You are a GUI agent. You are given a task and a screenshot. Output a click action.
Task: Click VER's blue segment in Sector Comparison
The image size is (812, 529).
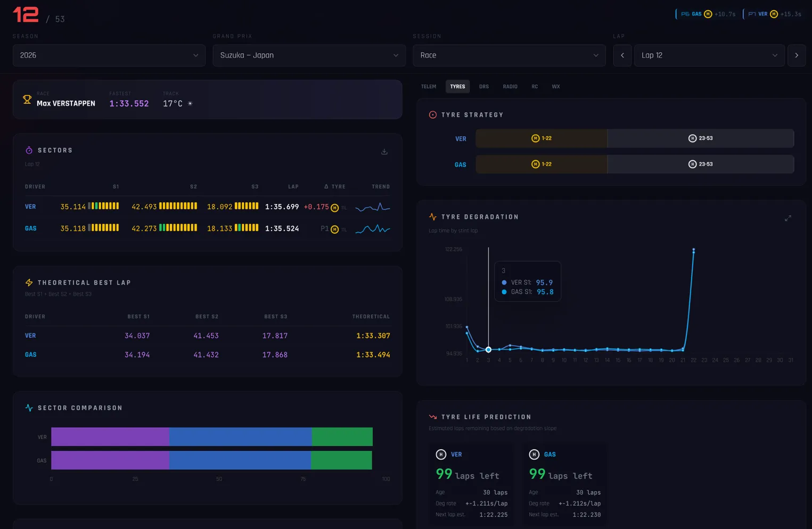point(241,437)
